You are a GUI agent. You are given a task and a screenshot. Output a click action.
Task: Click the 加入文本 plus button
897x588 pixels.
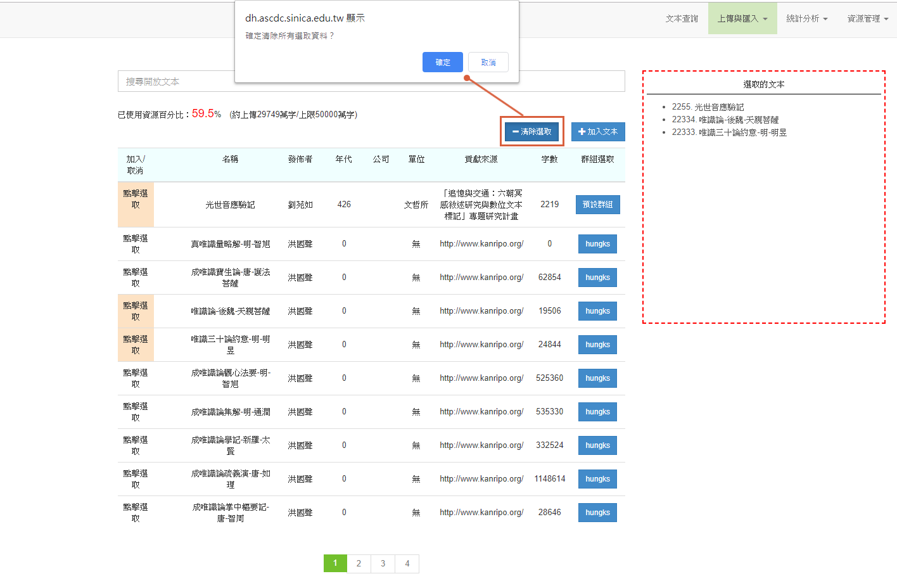[597, 132]
